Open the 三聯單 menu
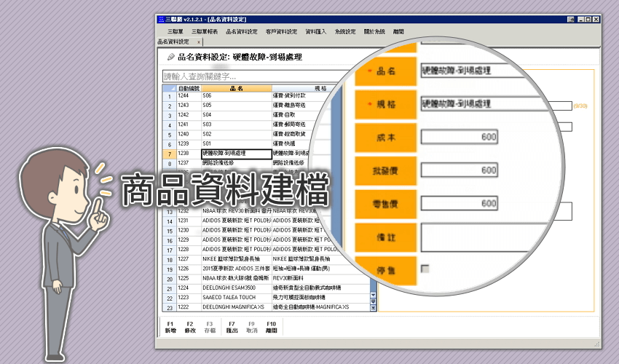619x364 pixels. pyautogui.click(x=176, y=31)
